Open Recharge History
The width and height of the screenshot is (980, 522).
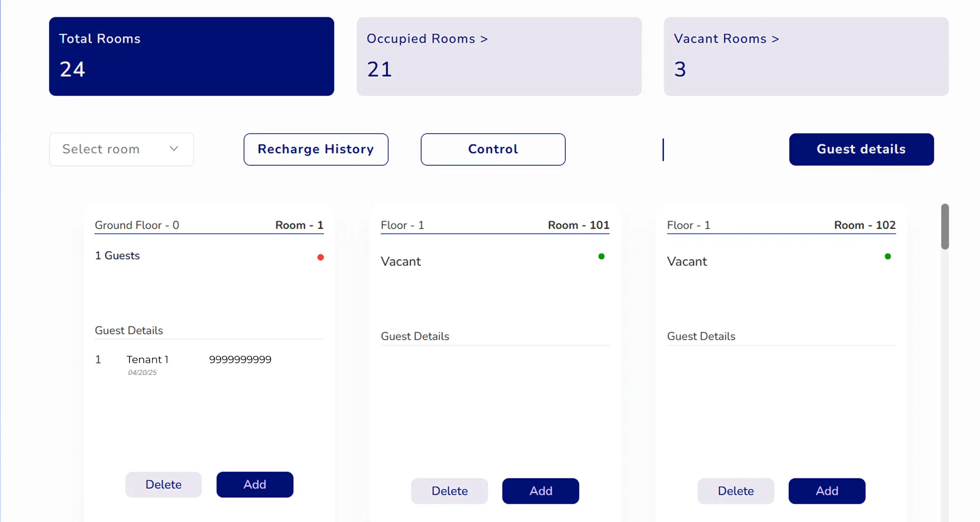tap(316, 149)
